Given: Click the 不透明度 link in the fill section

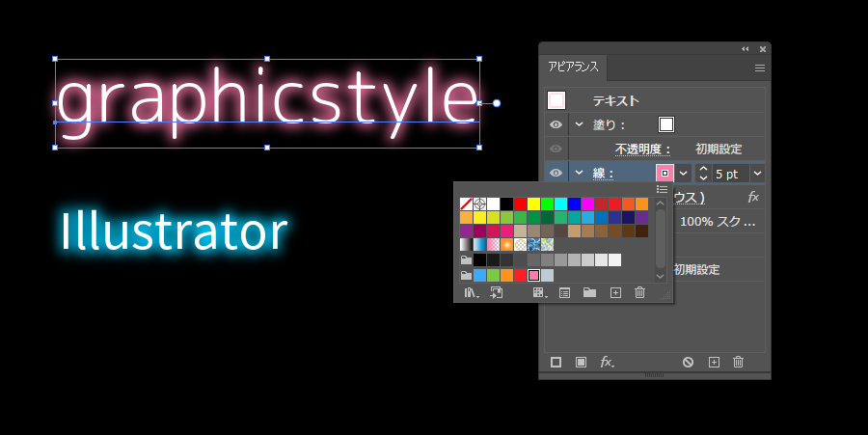Looking at the screenshot, I should pyautogui.click(x=642, y=150).
